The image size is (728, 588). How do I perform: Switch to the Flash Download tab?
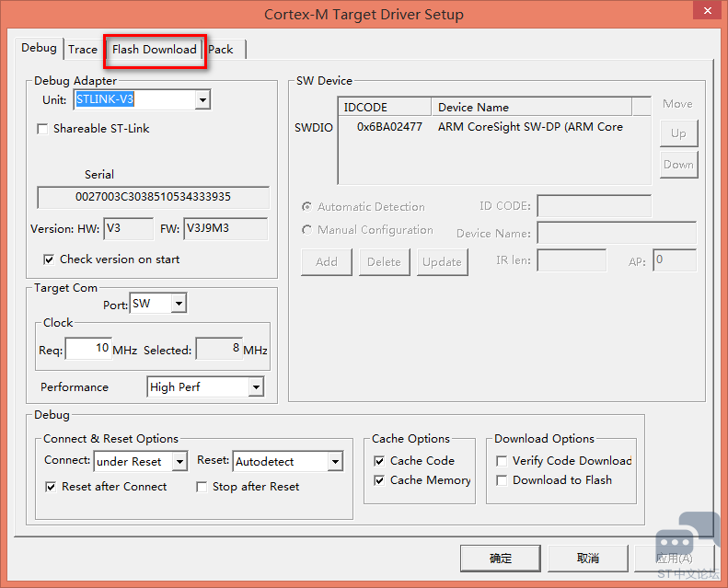point(154,50)
